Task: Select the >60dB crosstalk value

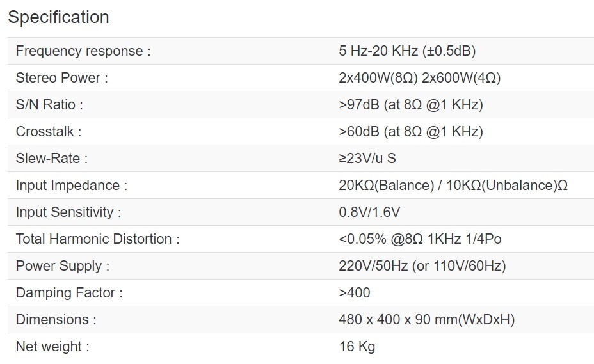Action: point(411,132)
